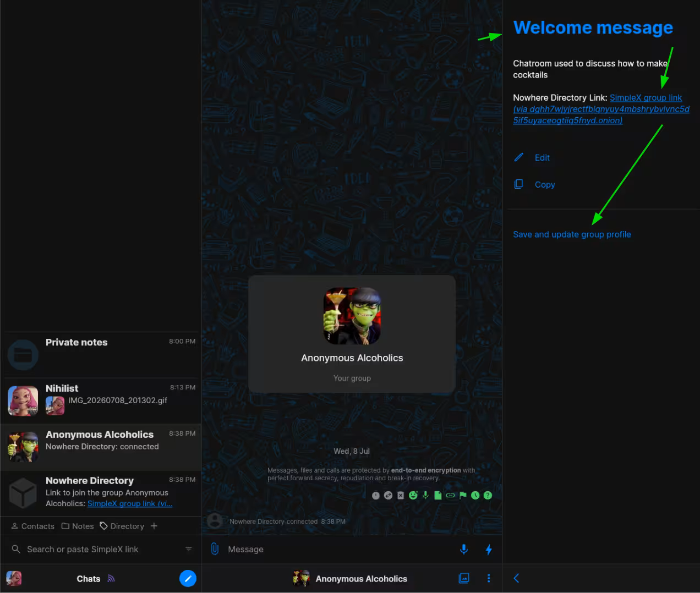Open SimpleX group link in Nowhere Directory preview
The image size is (700, 593).
tap(130, 503)
